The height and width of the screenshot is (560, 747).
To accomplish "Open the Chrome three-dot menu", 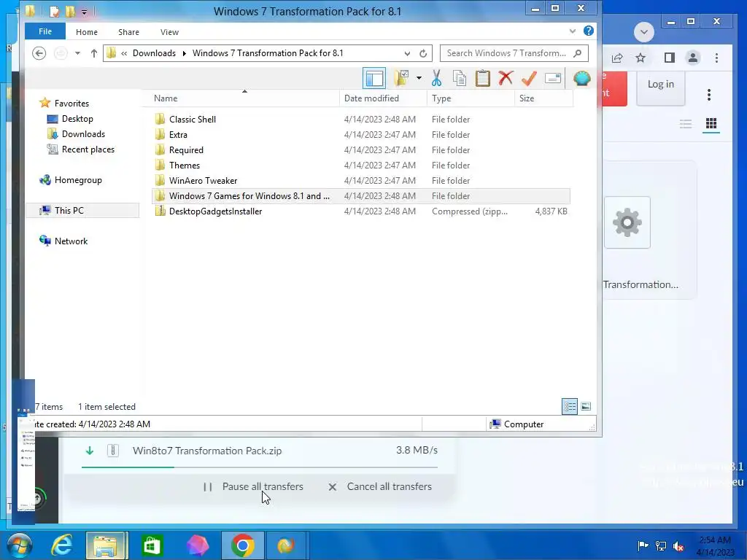I will tap(716, 58).
